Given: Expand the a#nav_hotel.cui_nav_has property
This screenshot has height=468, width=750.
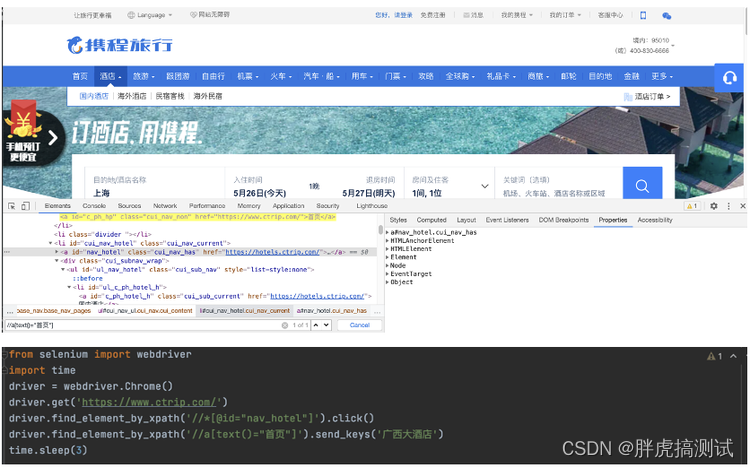Looking at the screenshot, I should [x=387, y=233].
